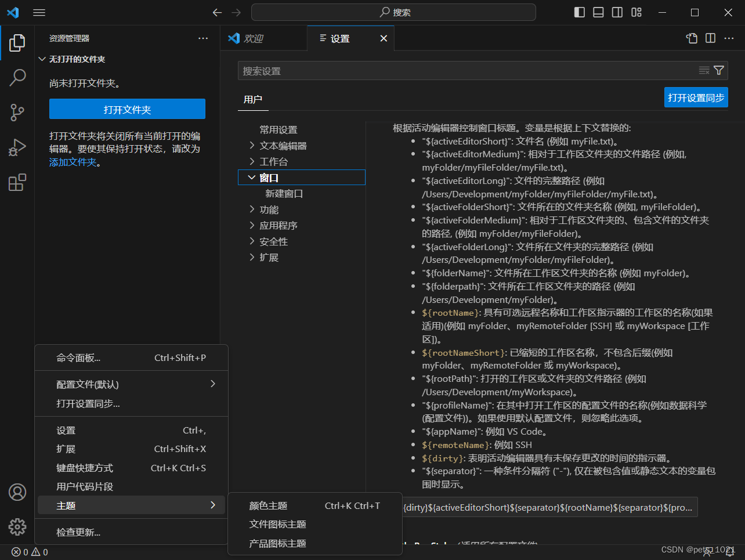Click the Accounts icon above the gear
745x560 pixels.
pos(17,492)
